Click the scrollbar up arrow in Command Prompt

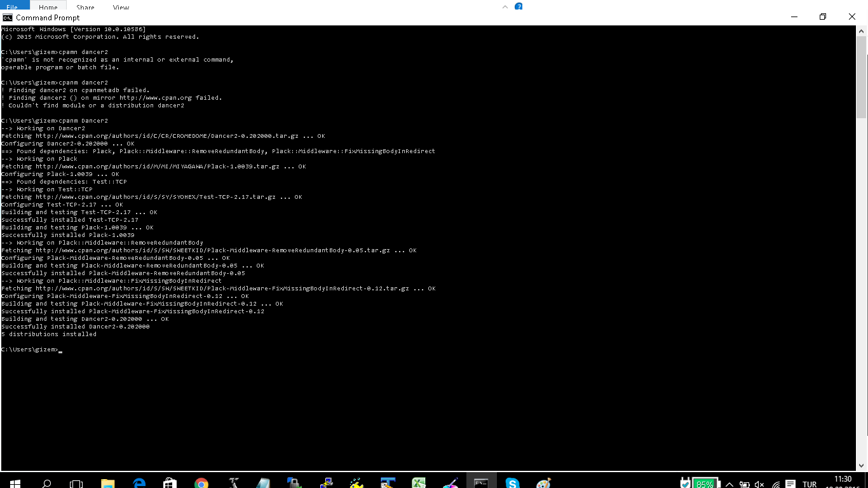pyautogui.click(x=862, y=31)
